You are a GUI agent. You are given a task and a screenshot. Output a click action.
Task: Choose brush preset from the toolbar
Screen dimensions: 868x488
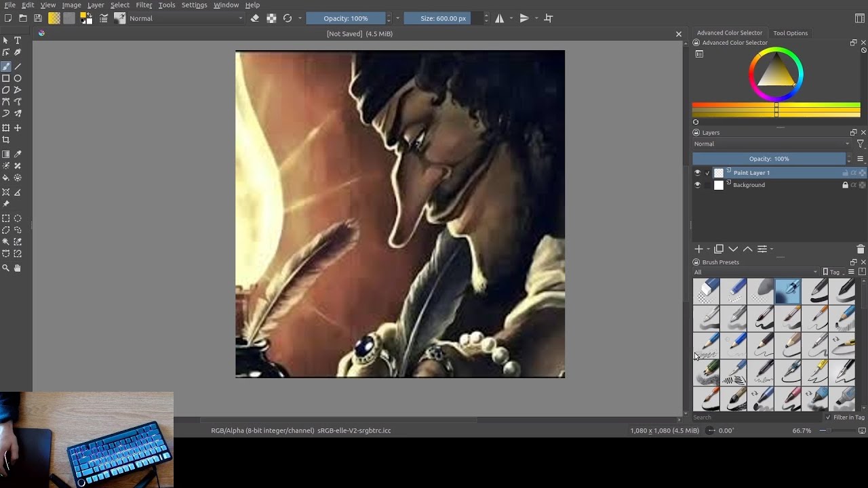tap(120, 18)
